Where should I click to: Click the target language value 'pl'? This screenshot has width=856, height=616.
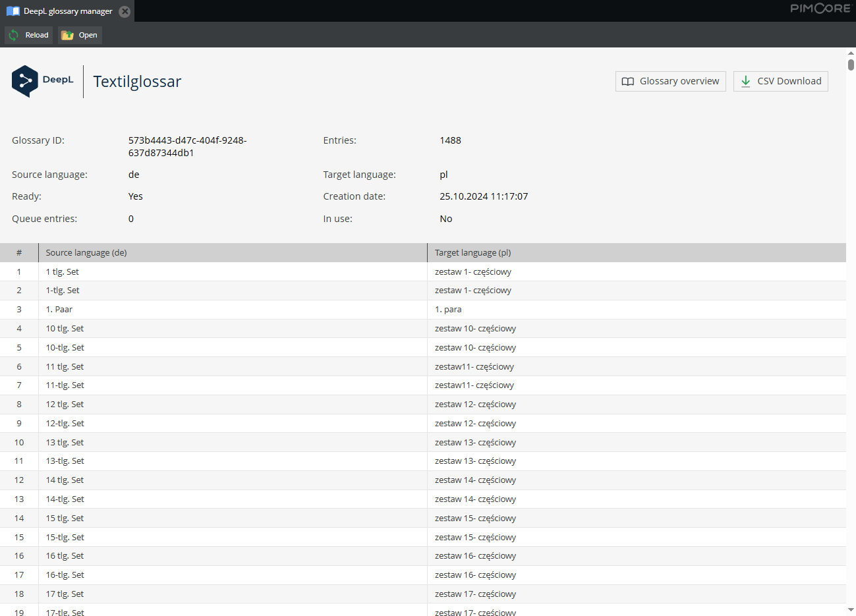coord(443,175)
